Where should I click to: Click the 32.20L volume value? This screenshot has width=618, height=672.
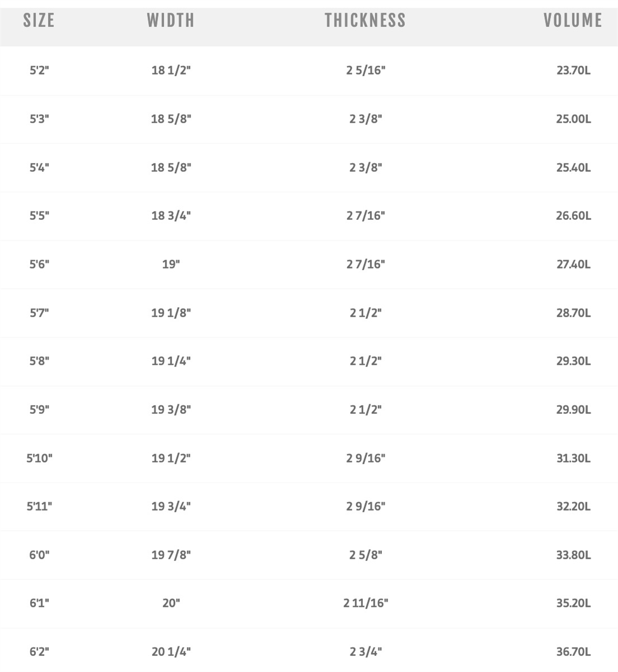(573, 507)
